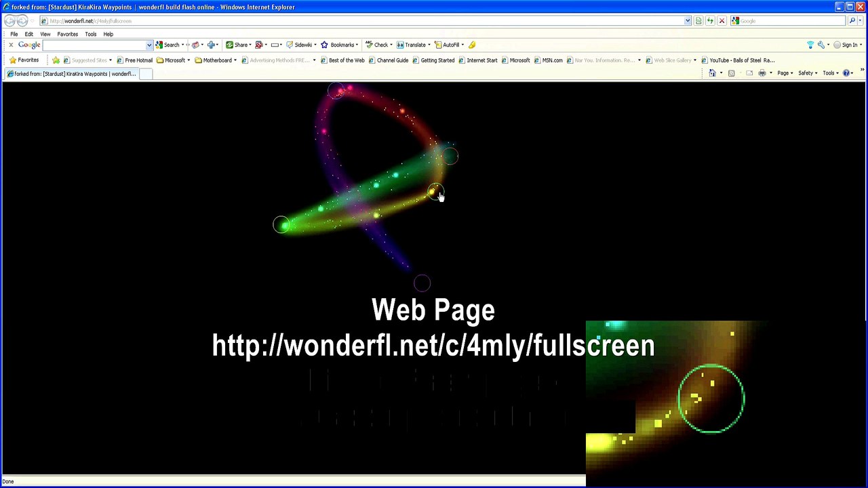Open the Getting Started favorite link
Image resolution: width=868 pixels, height=488 pixels.
click(433, 60)
